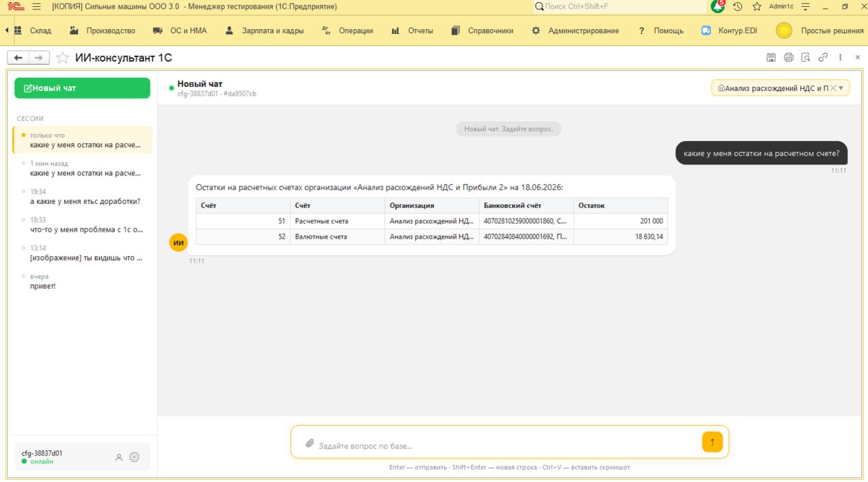Print with the printer icon
Screen dimensions: 868x482
789,58
